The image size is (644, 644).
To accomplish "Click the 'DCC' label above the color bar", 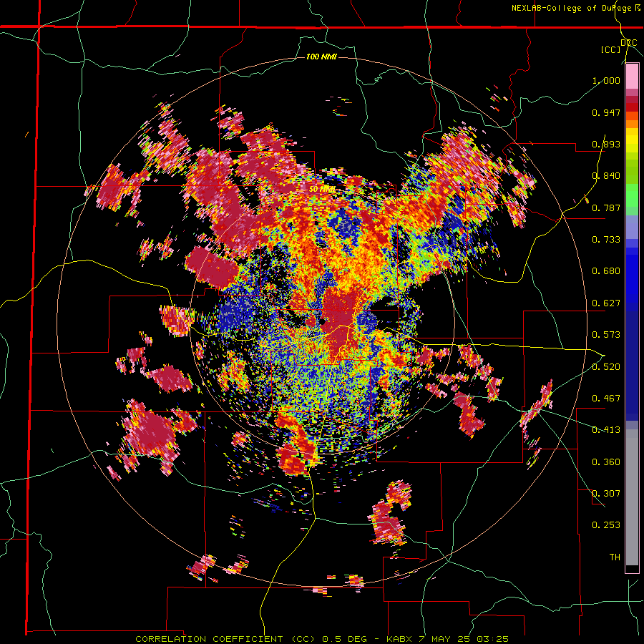I will pyautogui.click(x=629, y=43).
